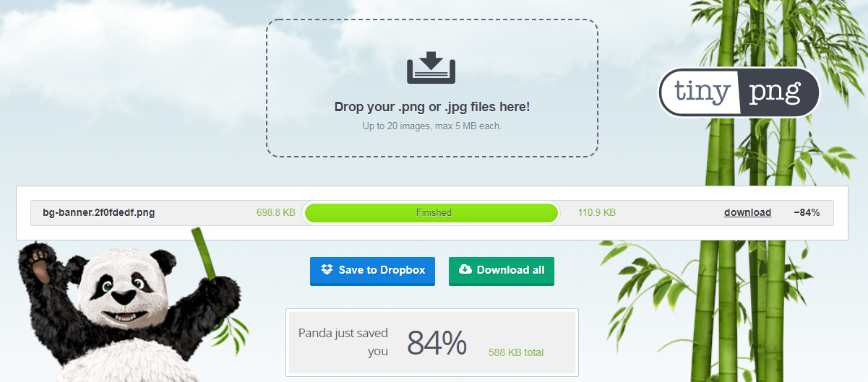Select the bg-banner.2f0fdedf.png file name
868x382 pixels.
(99, 212)
